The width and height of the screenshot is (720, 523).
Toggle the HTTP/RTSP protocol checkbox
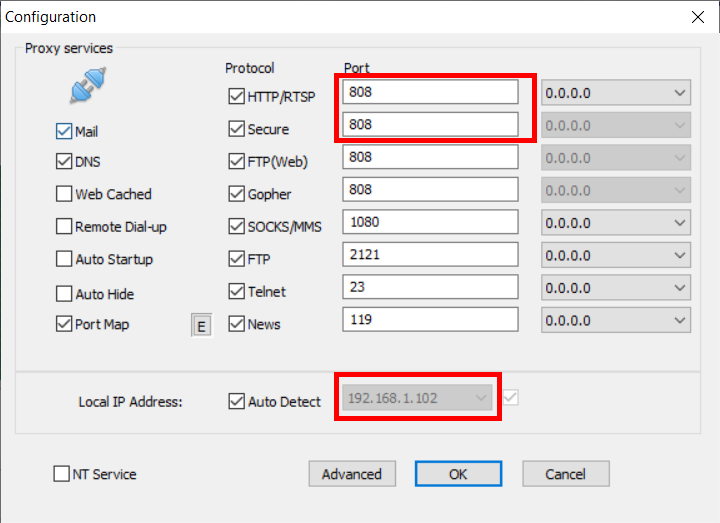pos(236,96)
